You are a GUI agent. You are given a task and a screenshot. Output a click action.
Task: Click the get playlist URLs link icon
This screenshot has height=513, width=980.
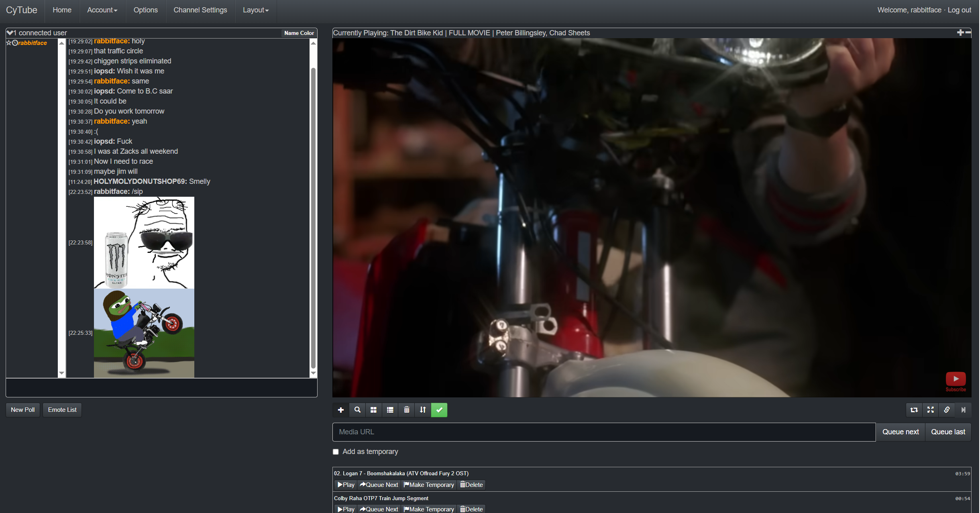[x=947, y=410]
